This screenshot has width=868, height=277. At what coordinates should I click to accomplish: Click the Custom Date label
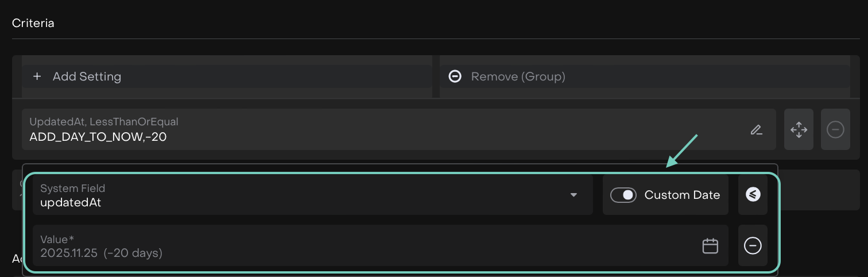coord(682,195)
